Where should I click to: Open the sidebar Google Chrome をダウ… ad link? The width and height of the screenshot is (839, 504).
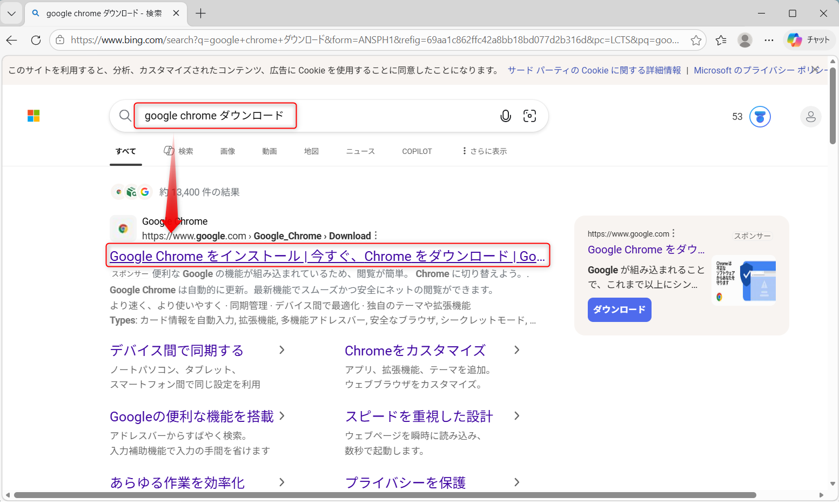click(646, 250)
